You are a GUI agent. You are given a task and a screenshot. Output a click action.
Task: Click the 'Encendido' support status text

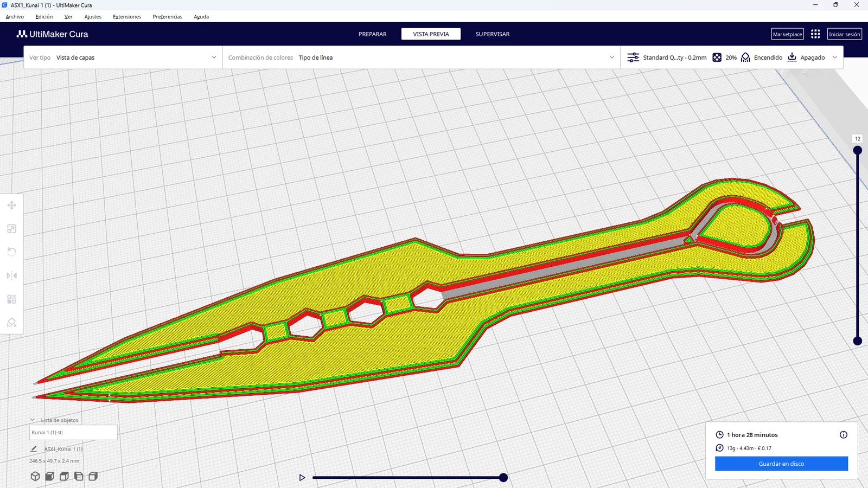pyautogui.click(x=768, y=57)
